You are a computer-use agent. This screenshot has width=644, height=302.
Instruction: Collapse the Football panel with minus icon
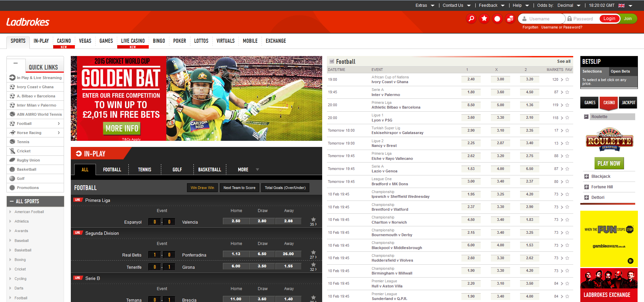pos(332,61)
